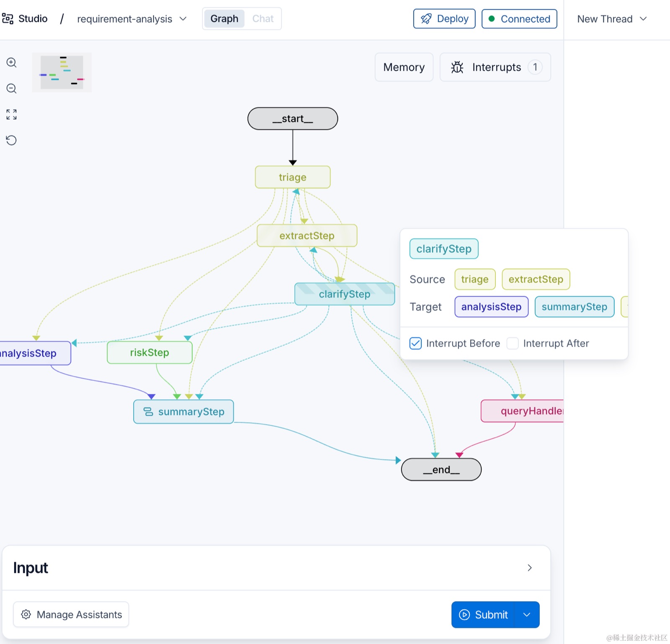Enable the Interrupt After checkbox
This screenshot has height=644, width=670.
(513, 344)
